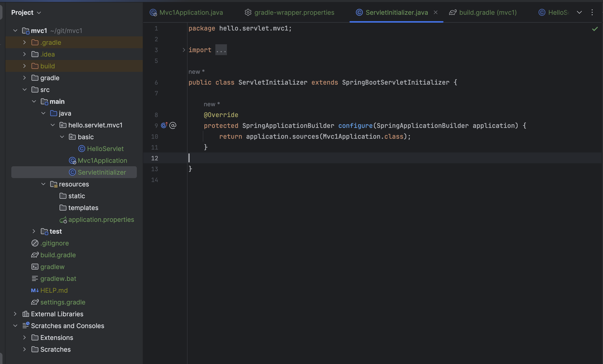
Task: Click the gradlew shell script icon
Action: point(35,267)
